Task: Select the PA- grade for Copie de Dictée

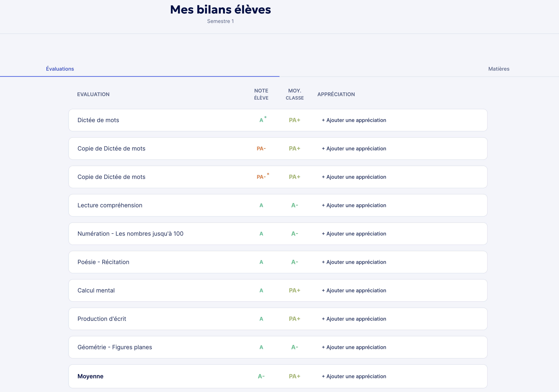Action: pos(261,148)
